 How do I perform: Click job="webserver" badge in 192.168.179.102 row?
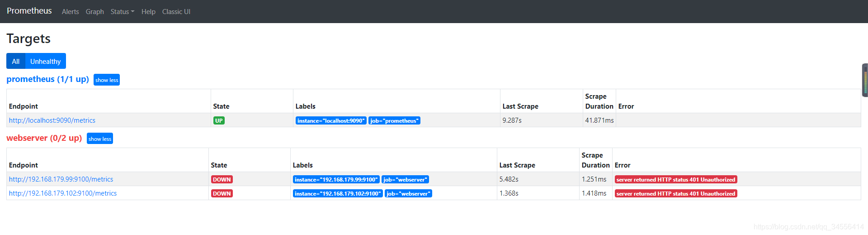tap(408, 193)
